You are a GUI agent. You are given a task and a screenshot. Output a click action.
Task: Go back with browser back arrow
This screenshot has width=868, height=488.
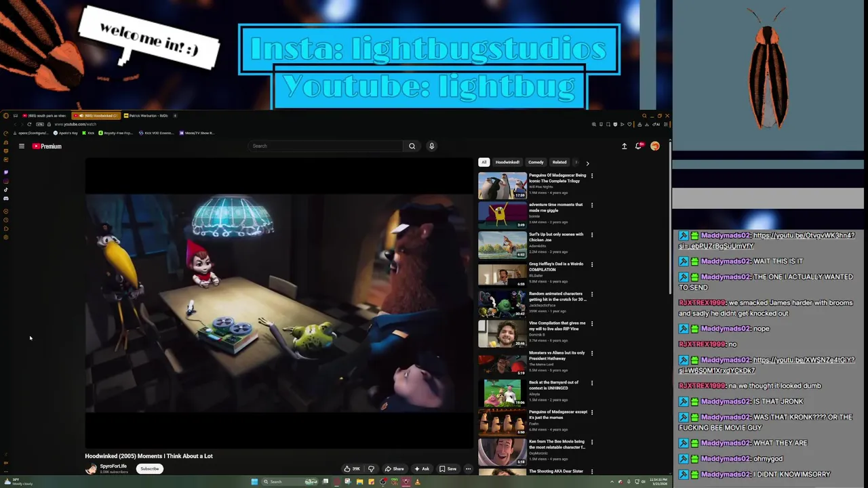(x=15, y=124)
